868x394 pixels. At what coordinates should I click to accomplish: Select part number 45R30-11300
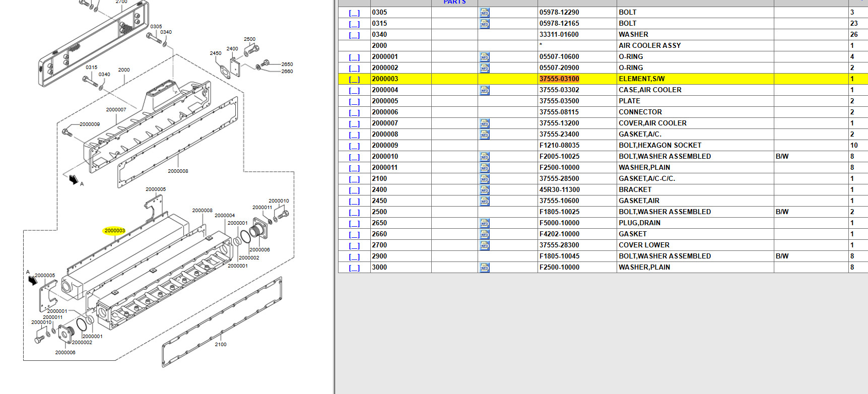click(559, 189)
